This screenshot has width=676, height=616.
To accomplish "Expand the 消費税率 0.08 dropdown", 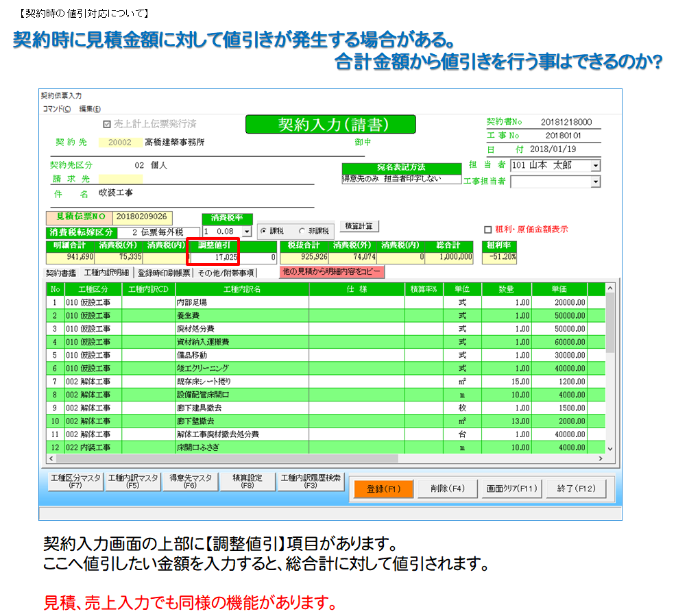I will tap(247, 232).
